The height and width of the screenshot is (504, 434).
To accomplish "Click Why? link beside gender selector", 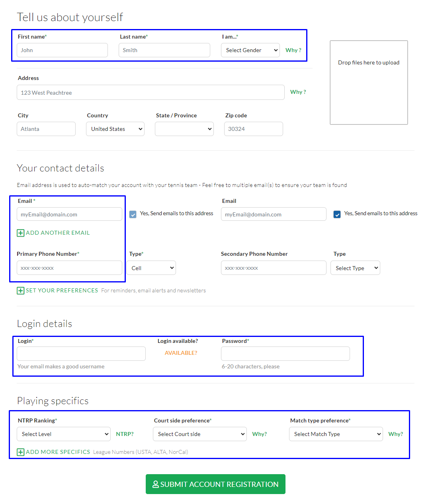I will coord(293,50).
